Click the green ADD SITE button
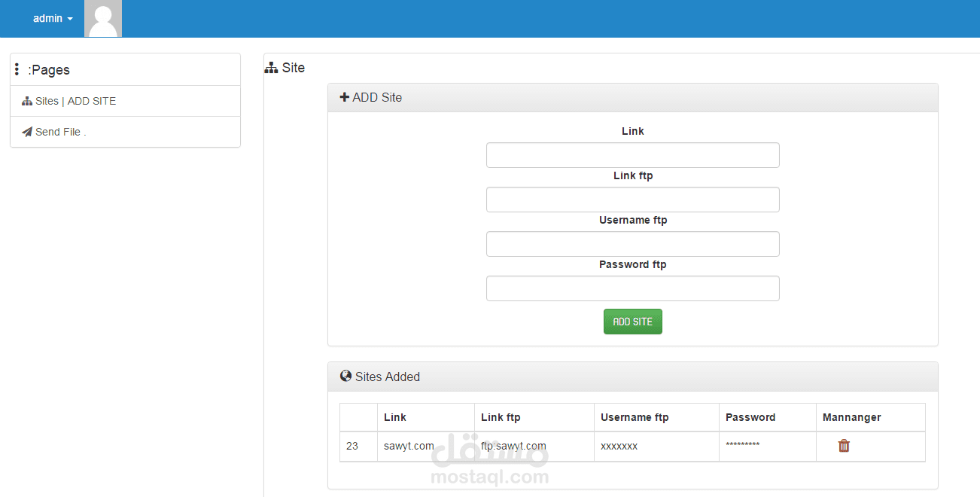Viewport: 980px width, 497px height. [632, 322]
